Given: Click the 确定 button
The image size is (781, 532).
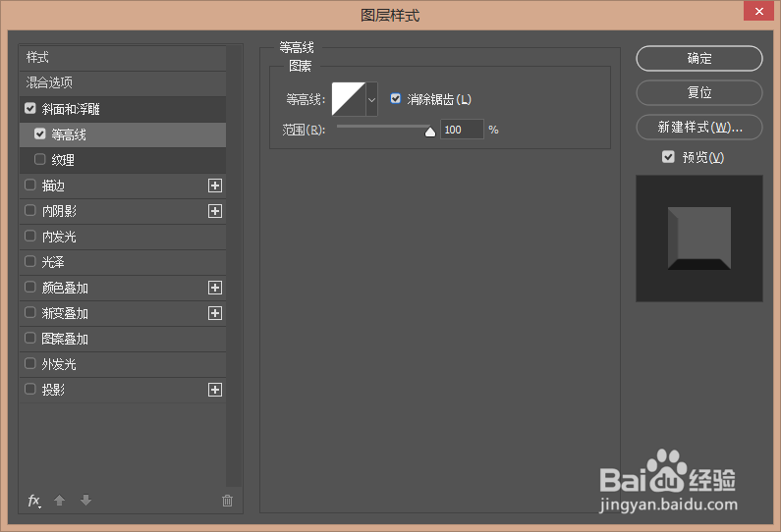Looking at the screenshot, I should [699, 58].
